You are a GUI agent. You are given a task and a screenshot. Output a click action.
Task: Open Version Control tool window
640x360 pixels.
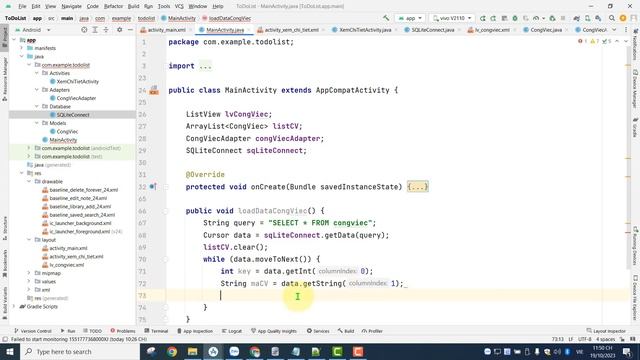coord(33,331)
